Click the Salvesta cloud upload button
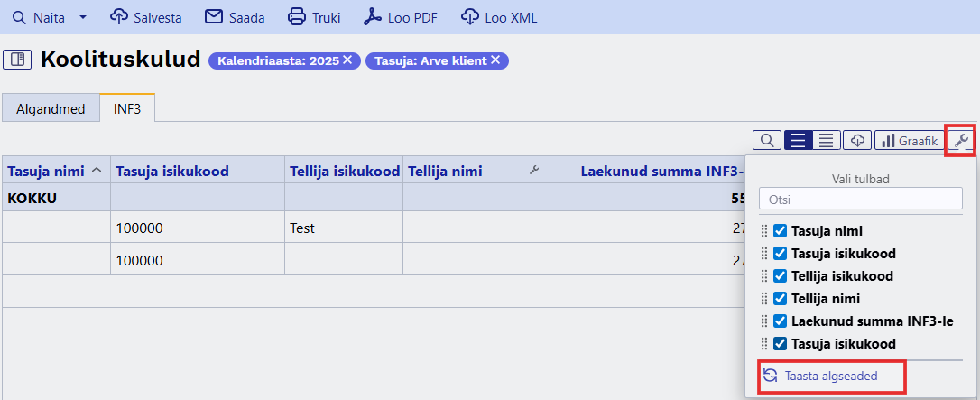 click(145, 17)
